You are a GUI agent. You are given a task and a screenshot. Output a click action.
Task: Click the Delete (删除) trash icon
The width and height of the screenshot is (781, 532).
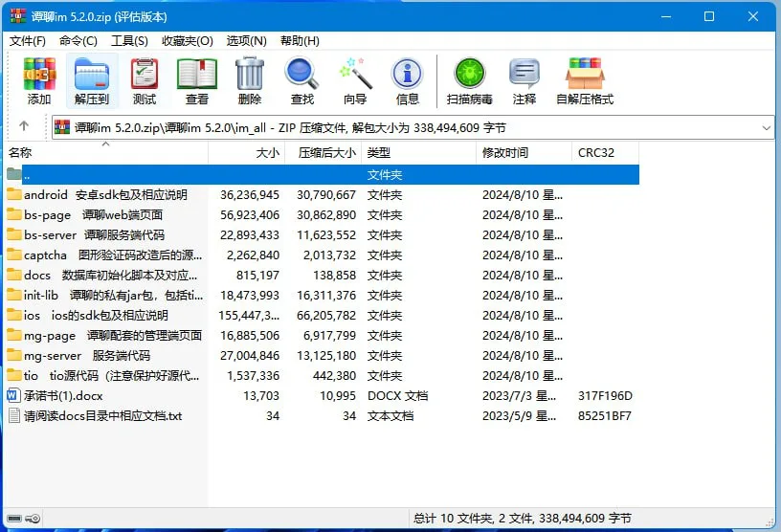pyautogui.click(x=250, y=75)
